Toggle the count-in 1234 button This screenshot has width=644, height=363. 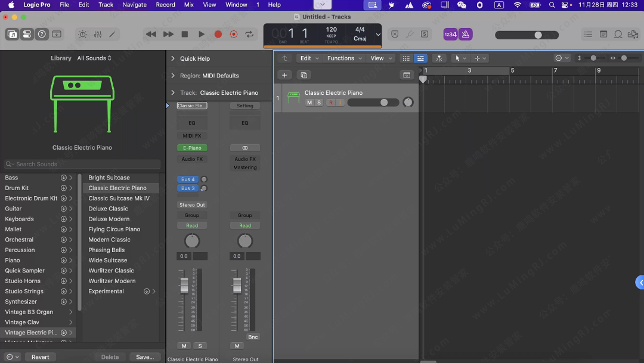450,35
